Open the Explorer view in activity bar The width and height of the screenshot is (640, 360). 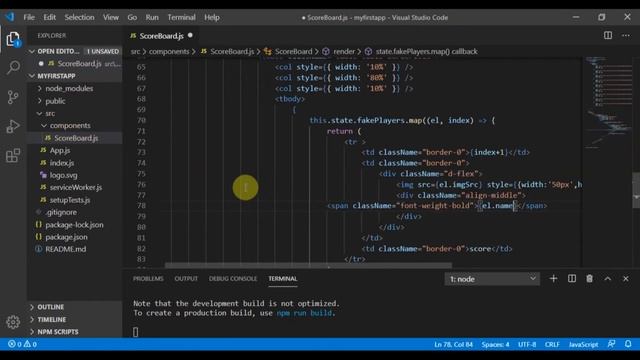[x=13, y=40]
